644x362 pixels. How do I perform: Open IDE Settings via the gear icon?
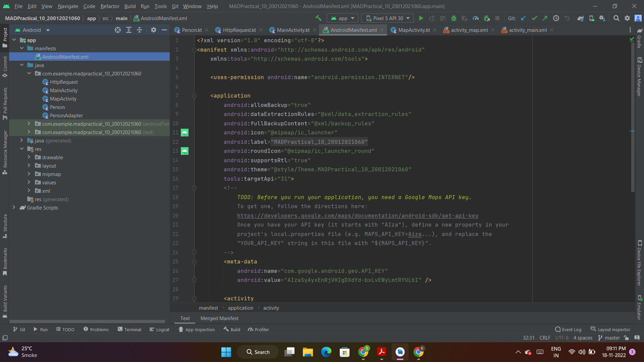point(627,18)
